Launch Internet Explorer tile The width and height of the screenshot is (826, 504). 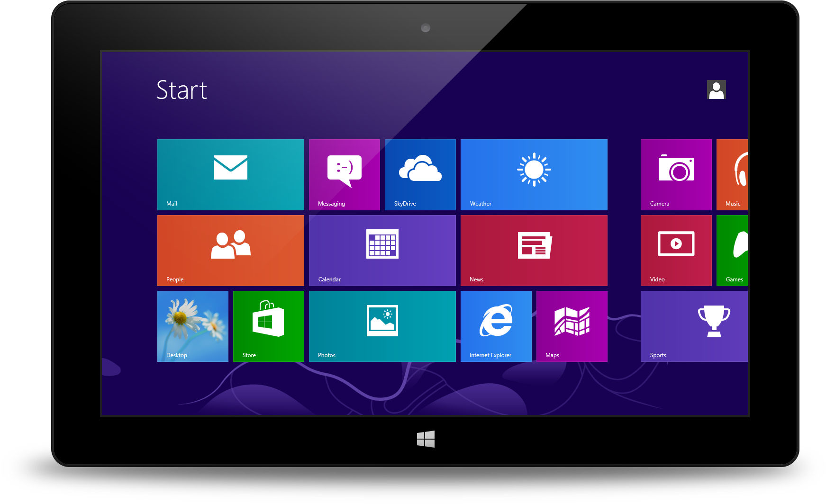pyautogui.click(x=496, y=326)
